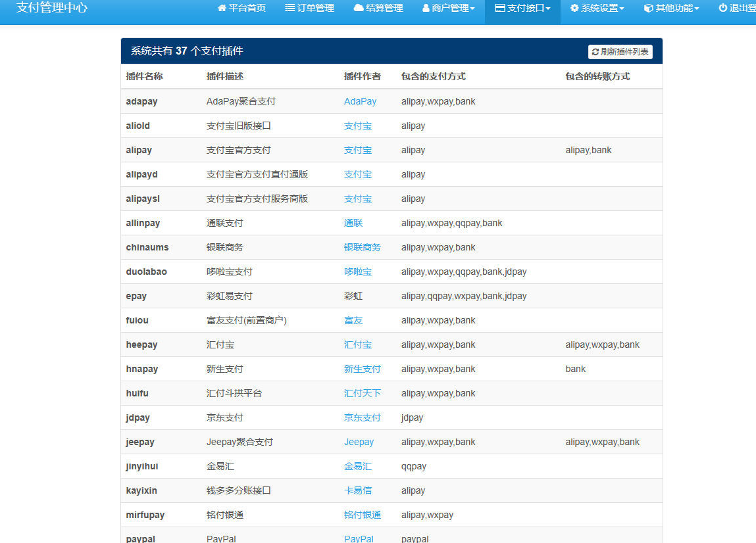Viewport: 756px width, 543px height.
Task: Open the 汇付宝 author link
Action: 358,345
